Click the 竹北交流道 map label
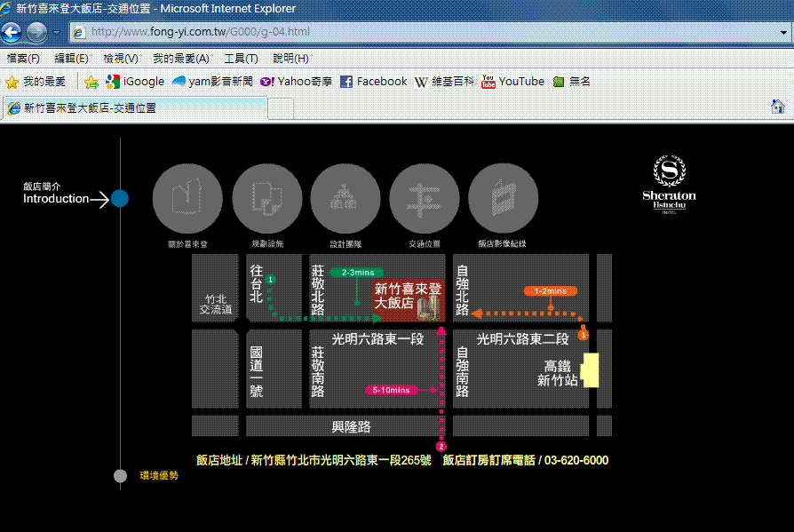 coord(216,305)
